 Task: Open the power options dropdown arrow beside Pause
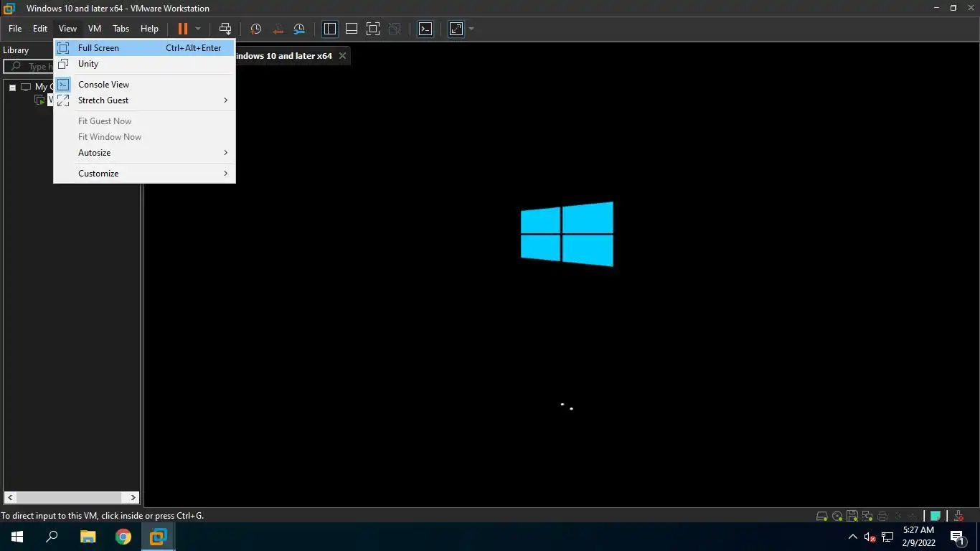(x=198, y=29)
